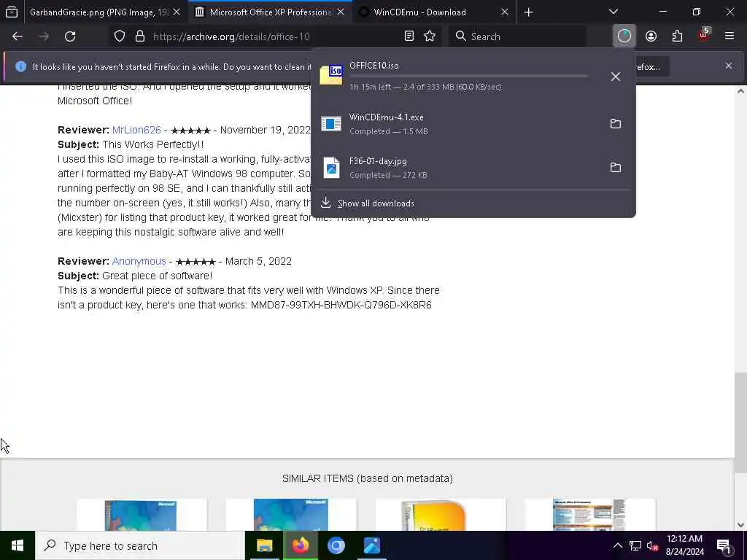Click subject 'Great piece of software!'

coord(158,276)
